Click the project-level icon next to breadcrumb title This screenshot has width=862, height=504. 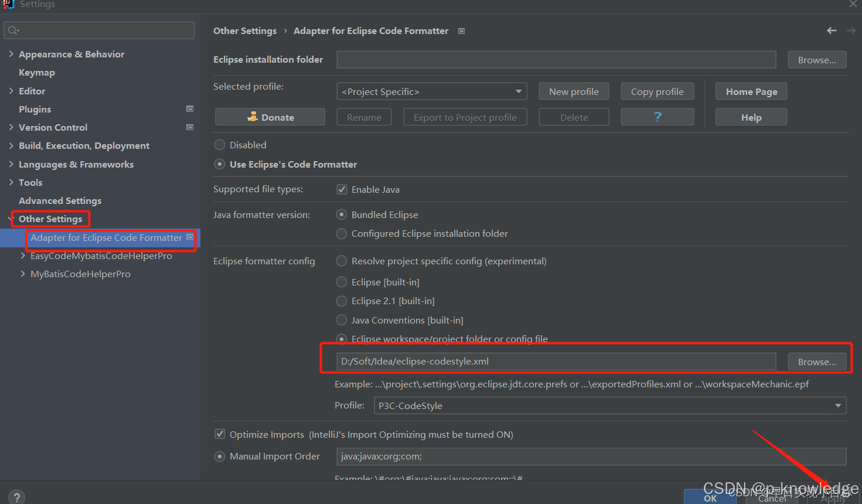point(462,31)
